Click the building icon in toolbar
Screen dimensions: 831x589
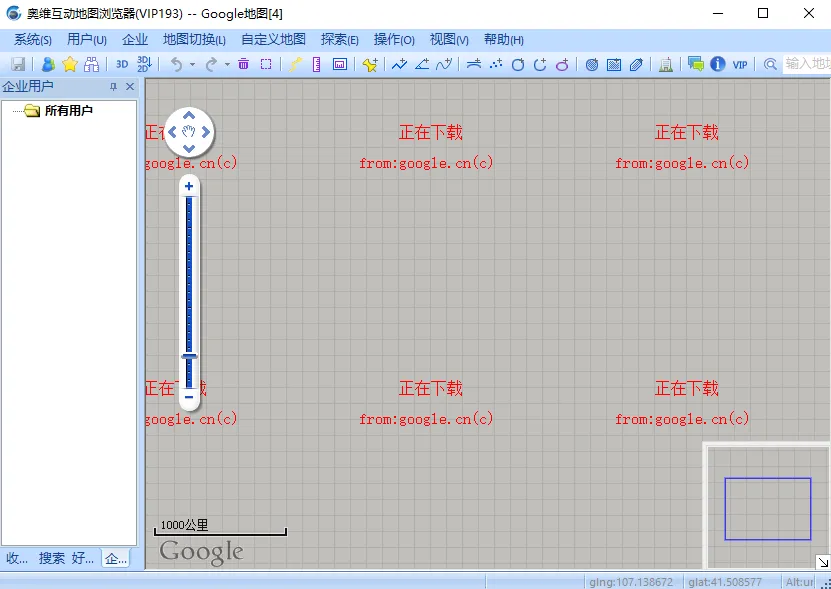pos(666,64)
